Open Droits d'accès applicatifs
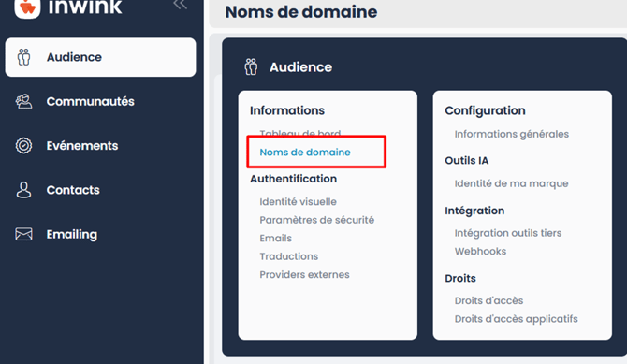Image resolution: width=627 pixels, height=364 pixels. [x=517, y=319]
